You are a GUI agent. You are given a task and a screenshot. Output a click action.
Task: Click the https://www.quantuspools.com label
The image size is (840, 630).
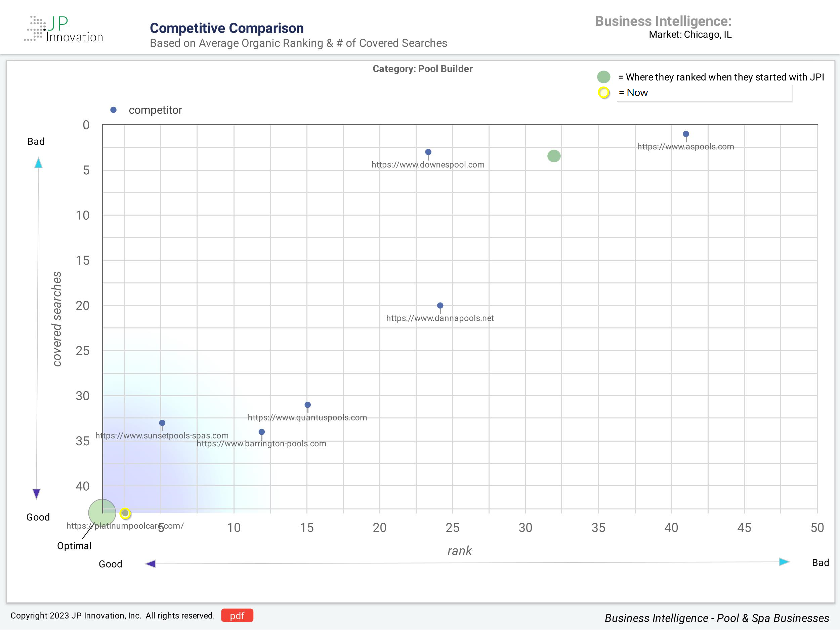tap(307, 417)
